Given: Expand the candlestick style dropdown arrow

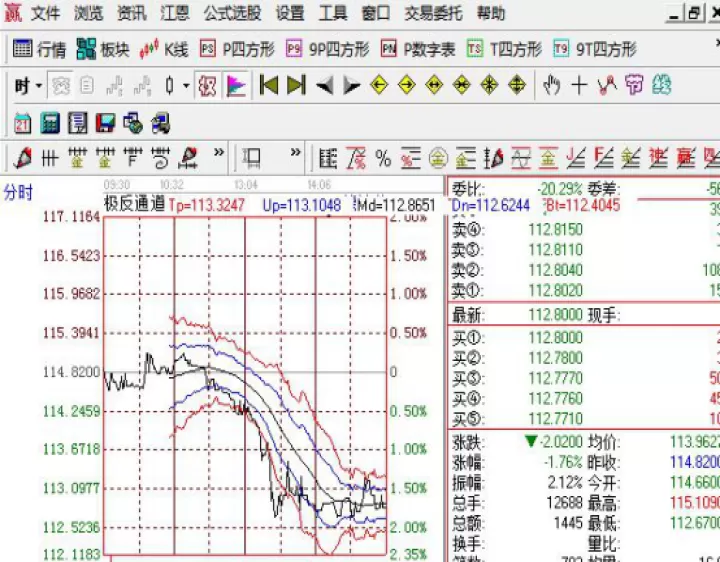Looking at the screenshot, I should pos(186,85).
